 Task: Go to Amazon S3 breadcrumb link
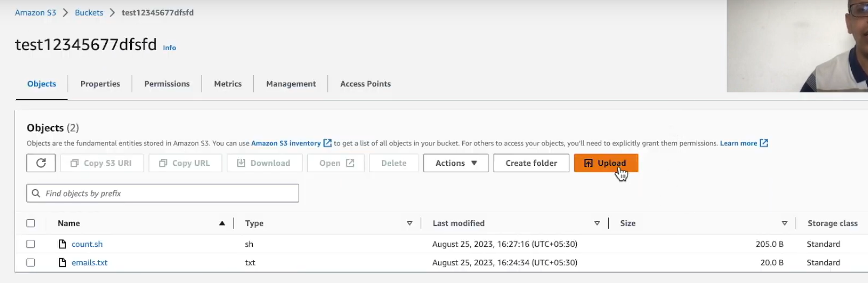coord(36,12)
